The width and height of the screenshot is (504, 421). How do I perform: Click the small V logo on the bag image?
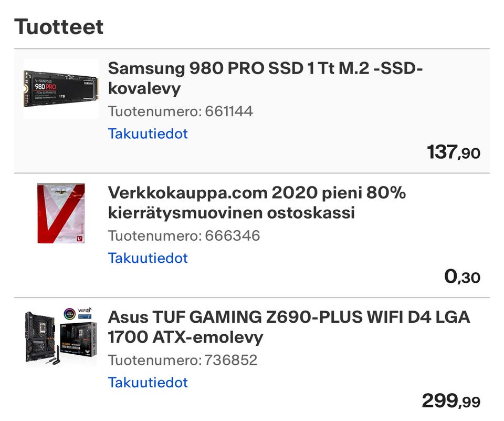click(x=79, y=238)
